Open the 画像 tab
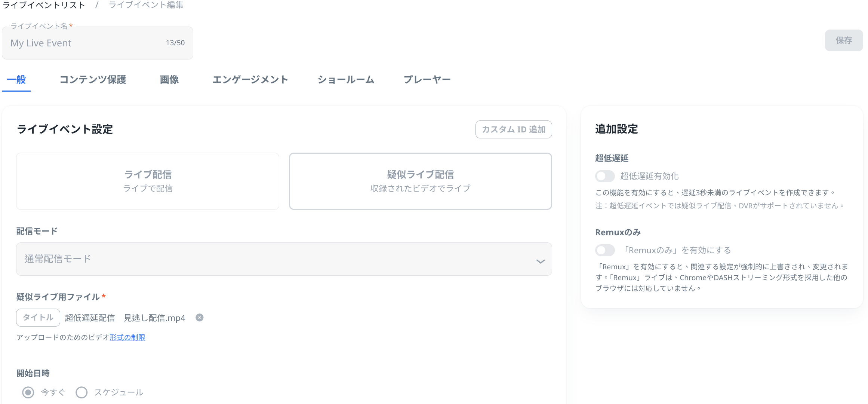868x404 pixels. (169, 80)
